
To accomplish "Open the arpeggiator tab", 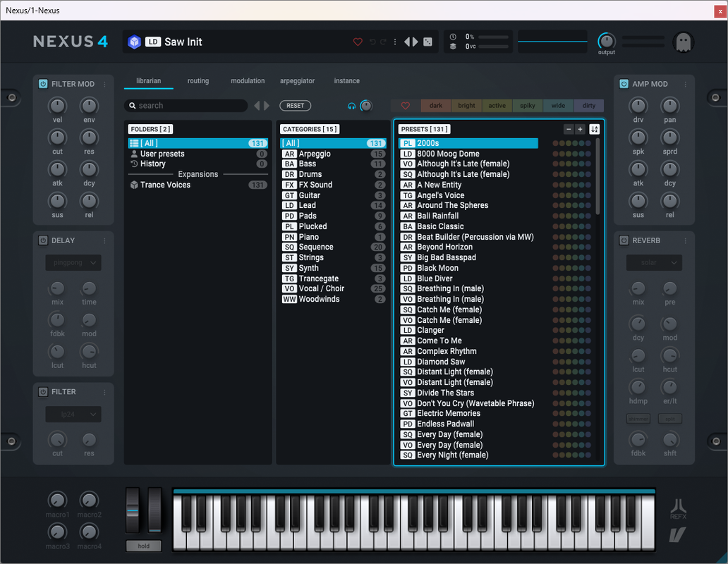I will tap(297, 80).
